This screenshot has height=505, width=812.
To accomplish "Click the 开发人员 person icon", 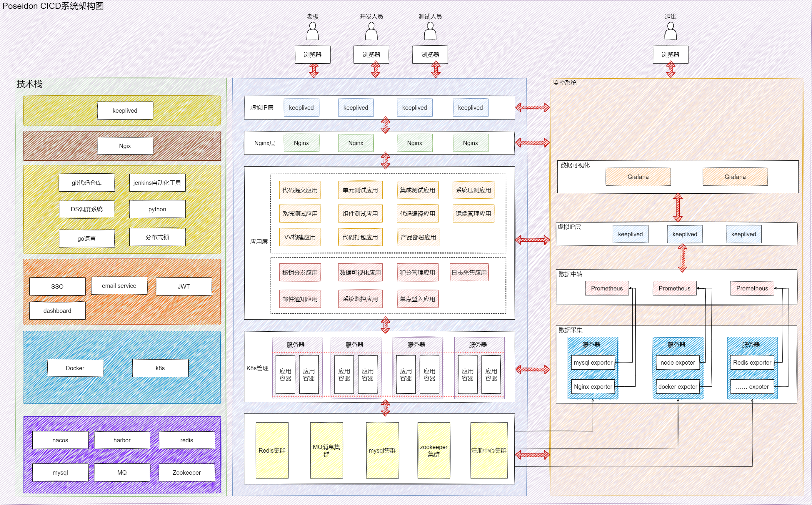I will point(371,31).
